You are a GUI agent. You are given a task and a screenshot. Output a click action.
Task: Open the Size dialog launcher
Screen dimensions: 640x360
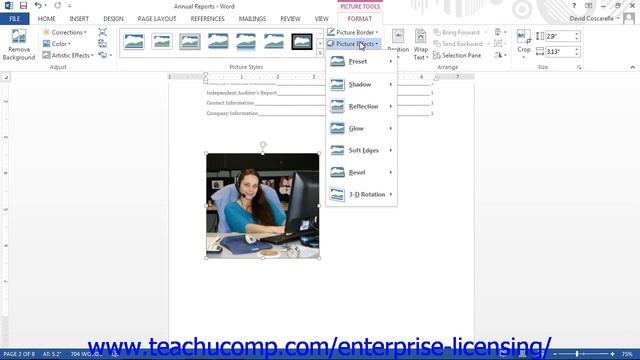click(x=579, y=67)
